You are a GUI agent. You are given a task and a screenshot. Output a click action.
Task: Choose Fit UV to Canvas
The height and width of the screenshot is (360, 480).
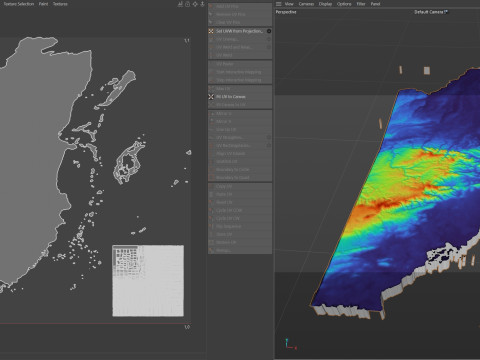click(240, 97)
